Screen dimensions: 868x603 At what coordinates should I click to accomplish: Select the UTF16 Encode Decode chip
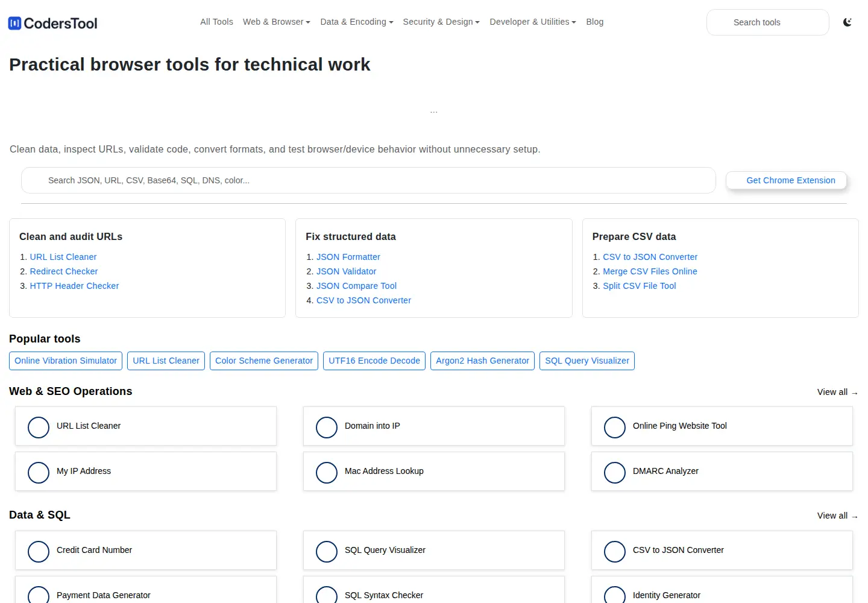pyautogui.click(x=374, y=361)
